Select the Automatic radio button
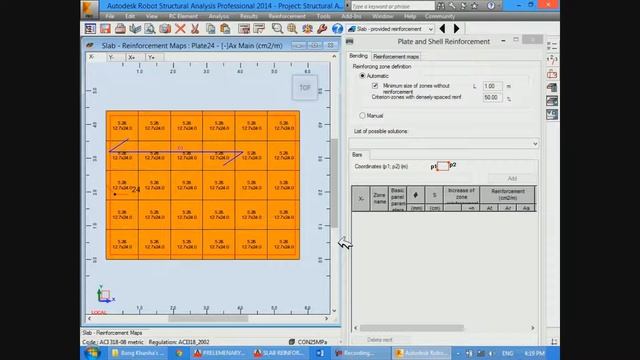640x360 pixels. [362, 76]
